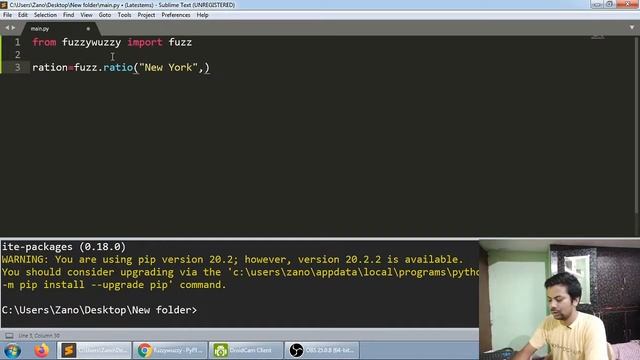Open the Project menu
The image size is (640, 360).
pyautogui.click(x=146, y=15)
